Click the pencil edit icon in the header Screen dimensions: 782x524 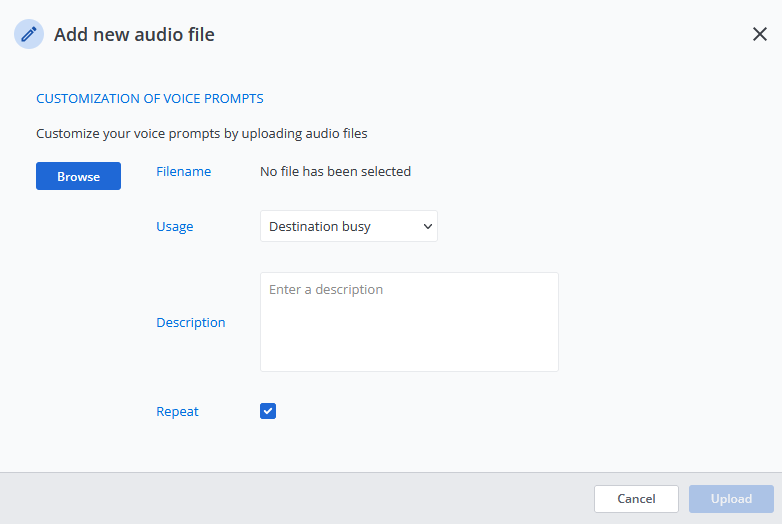29,34
